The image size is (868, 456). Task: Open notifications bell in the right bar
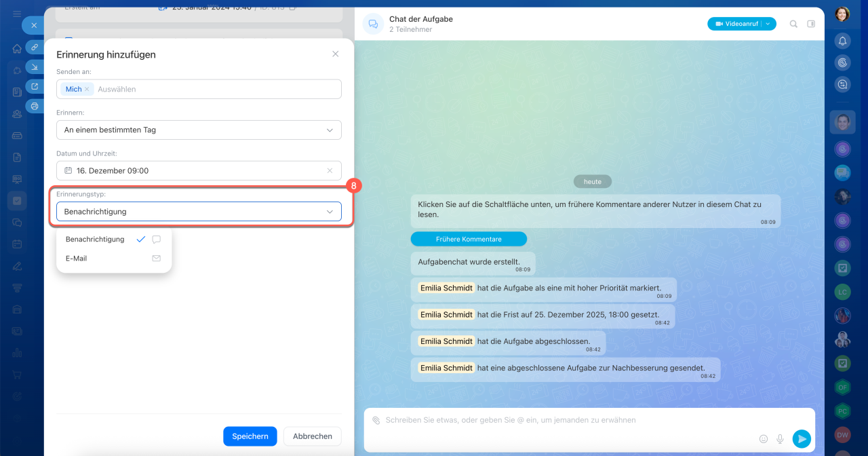[842, 41]
